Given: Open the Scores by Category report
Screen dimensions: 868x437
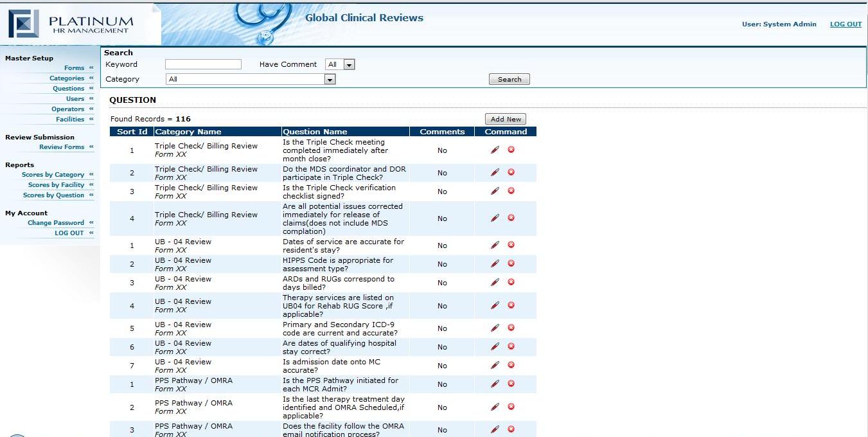Looking at the screenshot, I should (x=53, y=175).
